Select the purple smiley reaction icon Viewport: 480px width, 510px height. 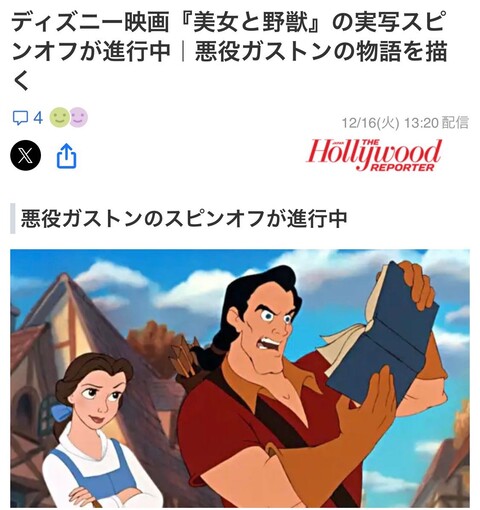point(79,118)
